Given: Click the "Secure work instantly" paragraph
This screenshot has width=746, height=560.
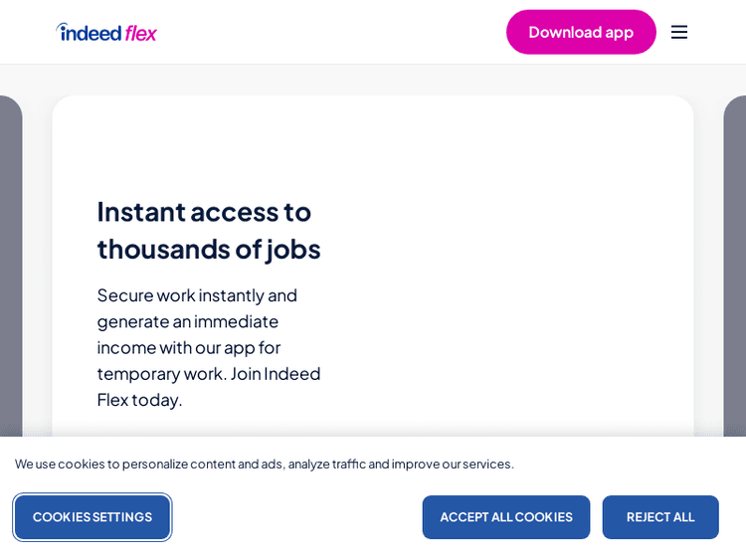Looking at the screenshot, I should [x=197, y=294].
